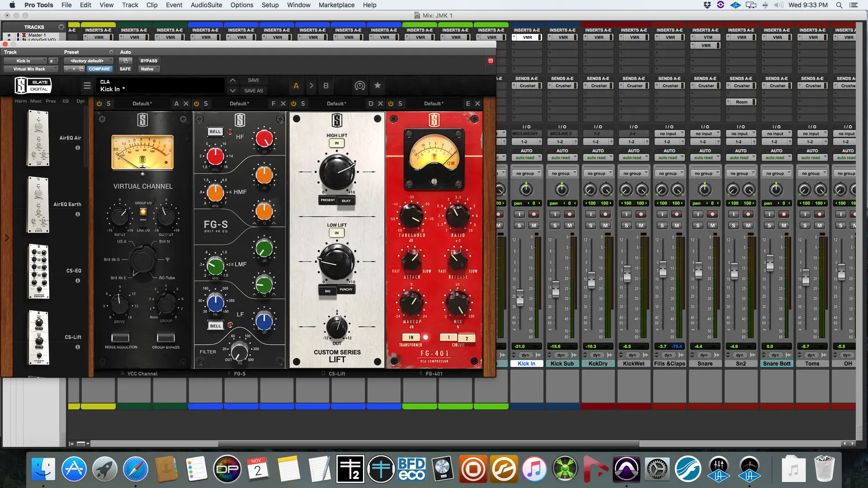The image size is (868, 488).
Task: Open the Track menu
Action: coord(130,5)
